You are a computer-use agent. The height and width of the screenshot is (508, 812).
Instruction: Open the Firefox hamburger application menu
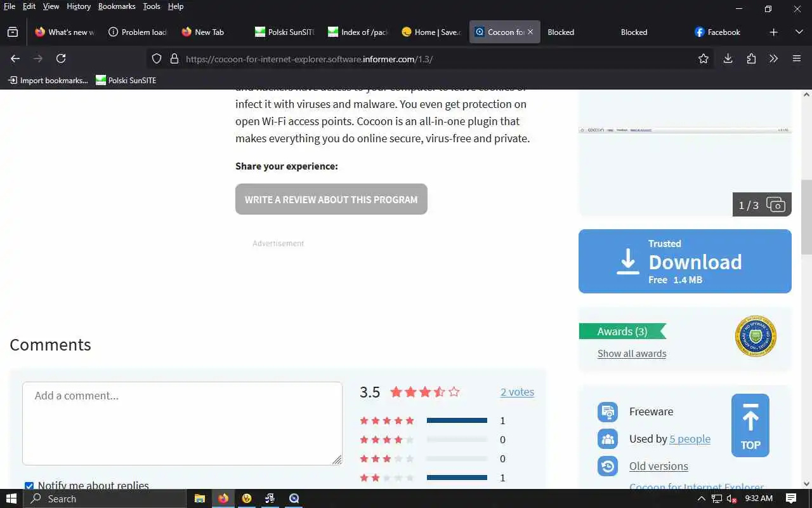coord(797,58)
